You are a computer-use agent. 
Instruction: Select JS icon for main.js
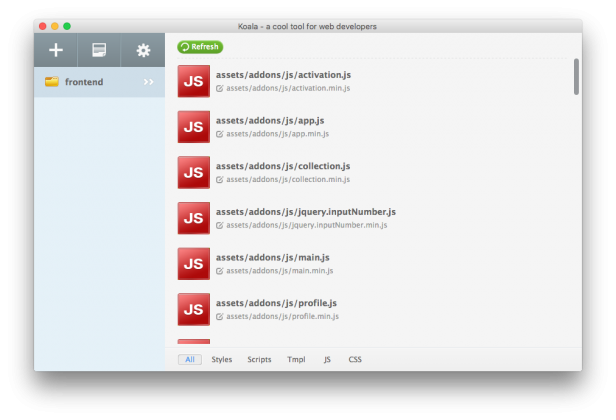194,264
